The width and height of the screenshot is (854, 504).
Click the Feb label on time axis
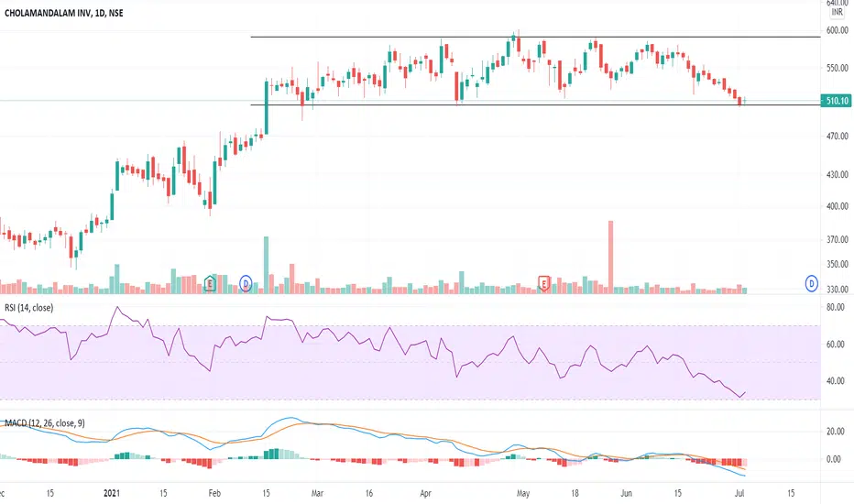pyautogui.click(x=214, y=493)
